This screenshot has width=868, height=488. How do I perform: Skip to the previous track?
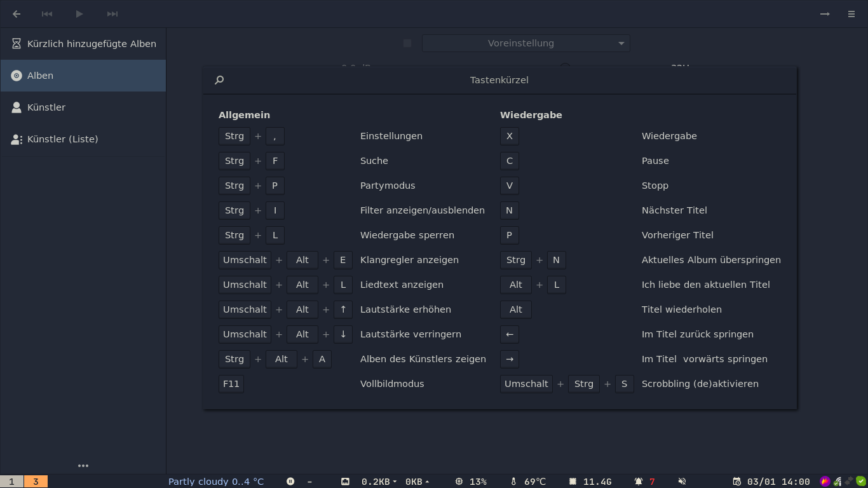(x=47, y=14)
